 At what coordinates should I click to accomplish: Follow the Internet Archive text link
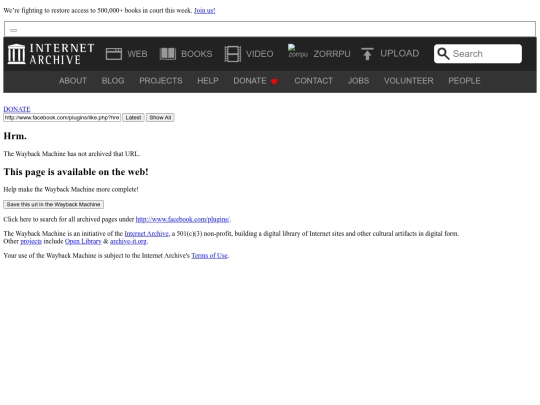click(x=146, y=234)
